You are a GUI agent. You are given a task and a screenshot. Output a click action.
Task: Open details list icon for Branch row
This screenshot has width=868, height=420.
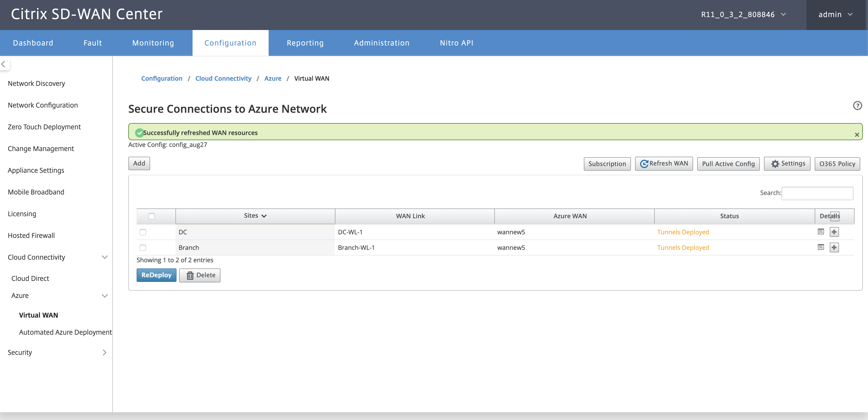click(x=821, y=247)
